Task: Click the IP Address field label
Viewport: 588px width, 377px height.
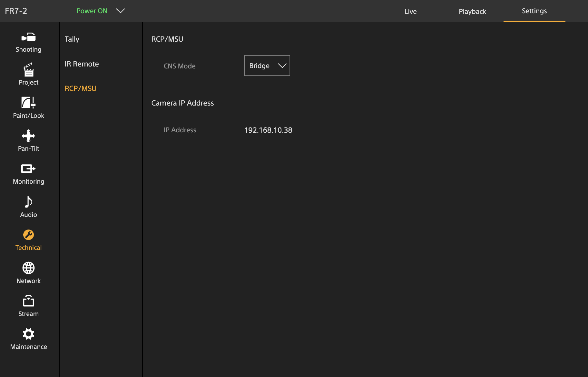Action: [180, 130]
